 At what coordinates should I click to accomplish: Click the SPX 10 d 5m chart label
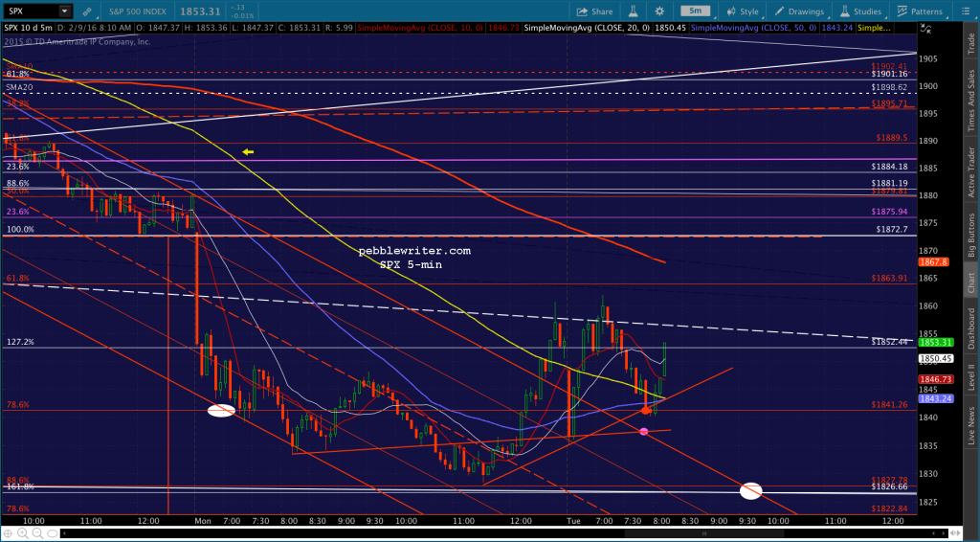tap(29, 28)
